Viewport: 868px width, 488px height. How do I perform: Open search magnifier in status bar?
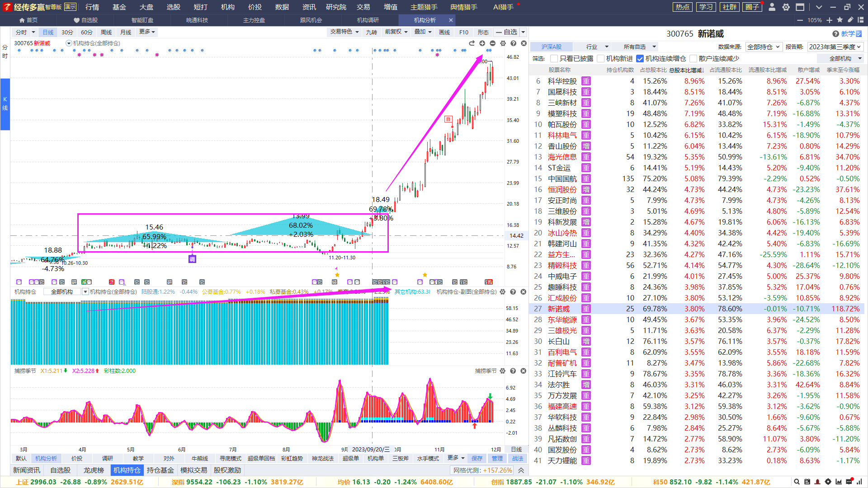797,482
